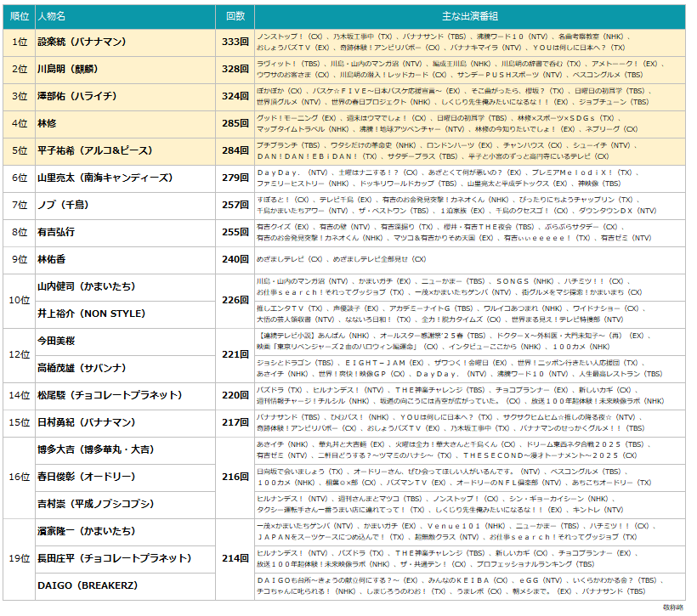The width and height of the screenshot is (697, 616).
Task: Click the rank cell 10位
Action: [x=19, y=300]
